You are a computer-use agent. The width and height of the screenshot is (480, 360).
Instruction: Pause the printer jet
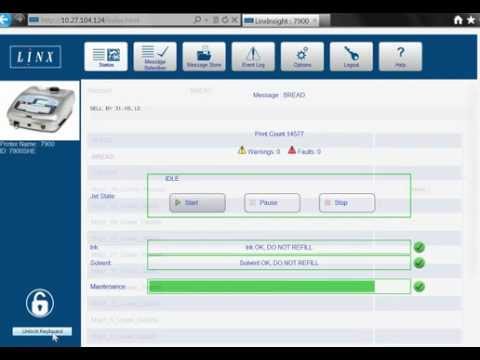click(272, 203)
